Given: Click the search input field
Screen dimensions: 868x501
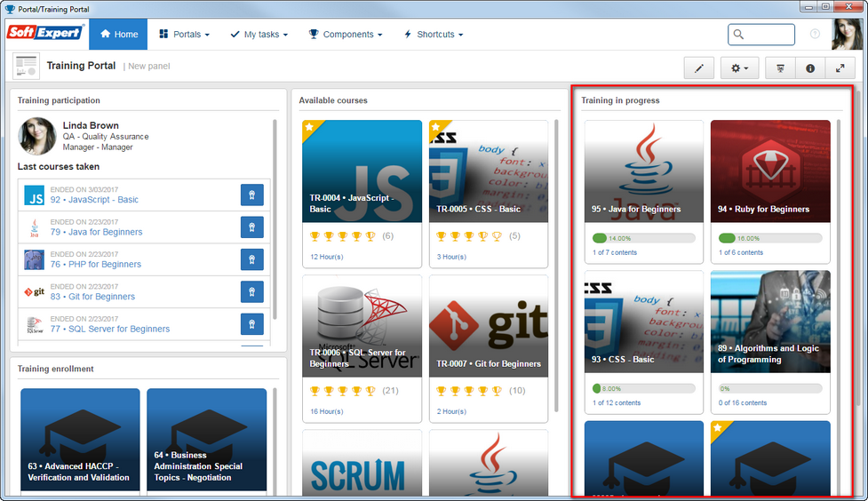Looking at the screenshot, I should (761, 35).
